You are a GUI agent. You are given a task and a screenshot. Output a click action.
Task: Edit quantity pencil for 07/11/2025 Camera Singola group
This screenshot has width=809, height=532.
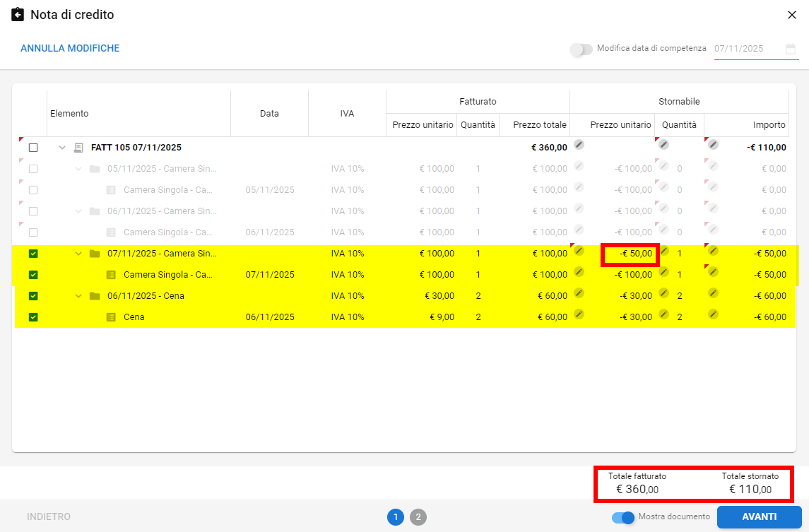tap(663, 251)
